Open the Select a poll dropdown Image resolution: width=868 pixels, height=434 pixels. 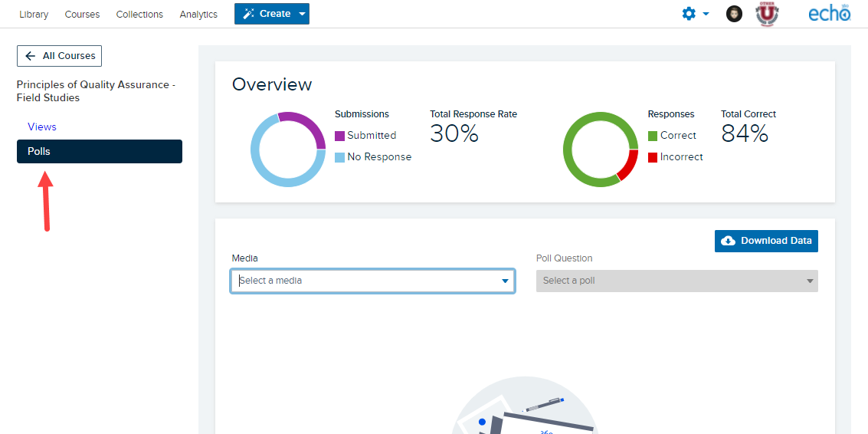coord(677,281)
